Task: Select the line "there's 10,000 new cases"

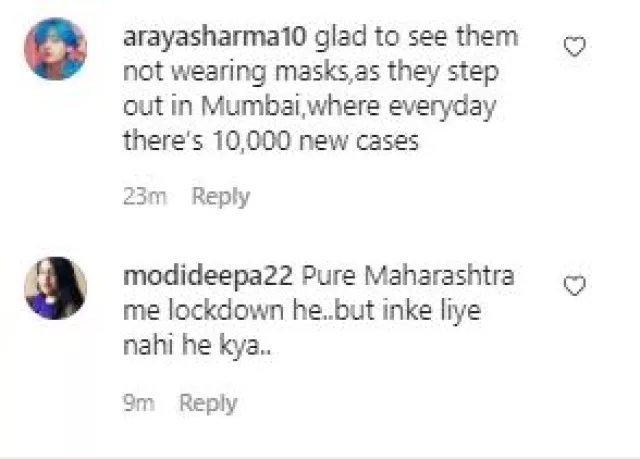Action: tap(271, 141)
